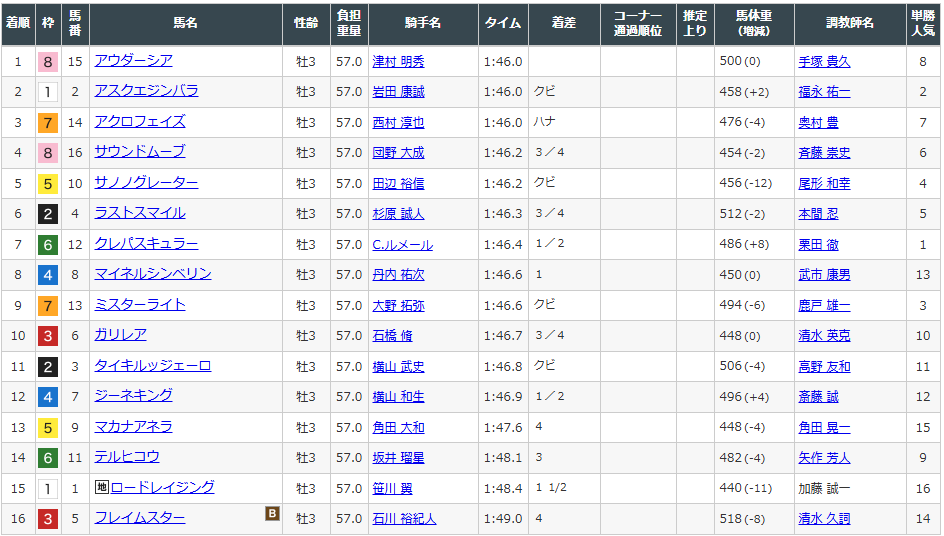Viewport: 944px width, 536px height.
Task: Click the 地 badge beside ロードレイジング
Action: click(101, 488)
